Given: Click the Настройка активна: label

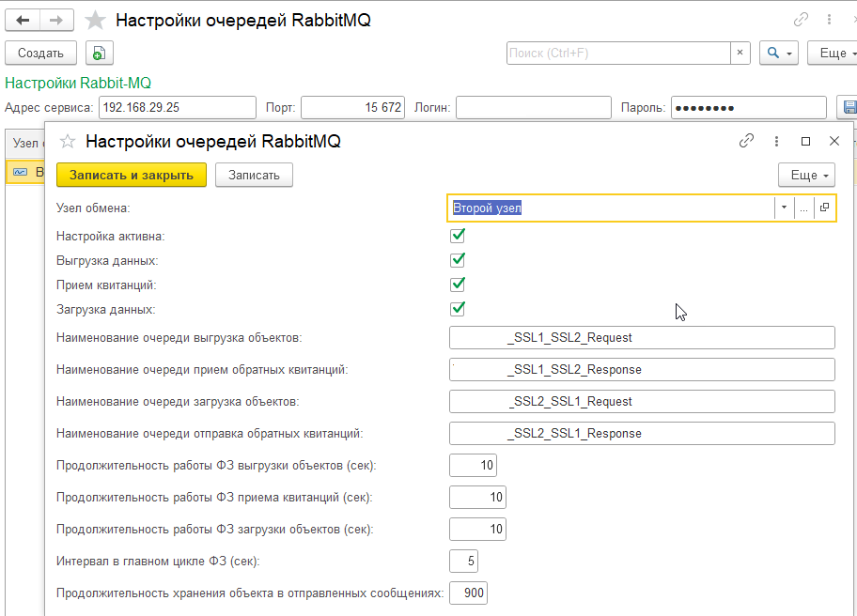Looking at the screenshot, I should [x=110, y=237].
